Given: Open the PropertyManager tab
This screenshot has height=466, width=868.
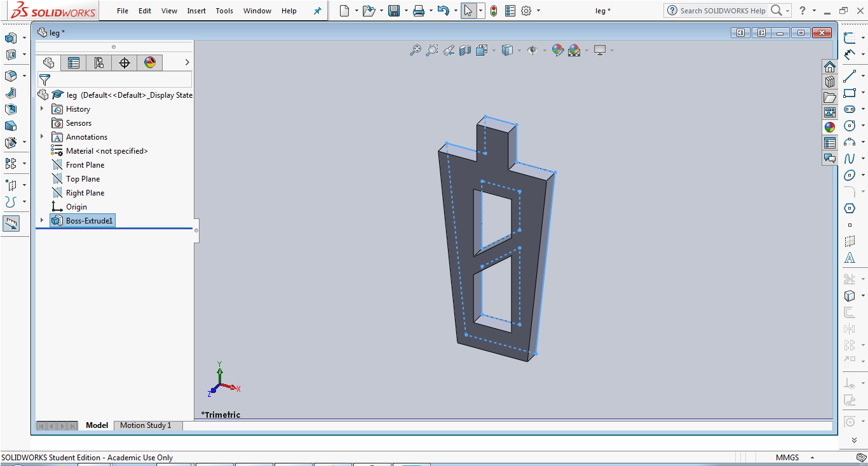Looking at the screenshot, I should point(74,62).
